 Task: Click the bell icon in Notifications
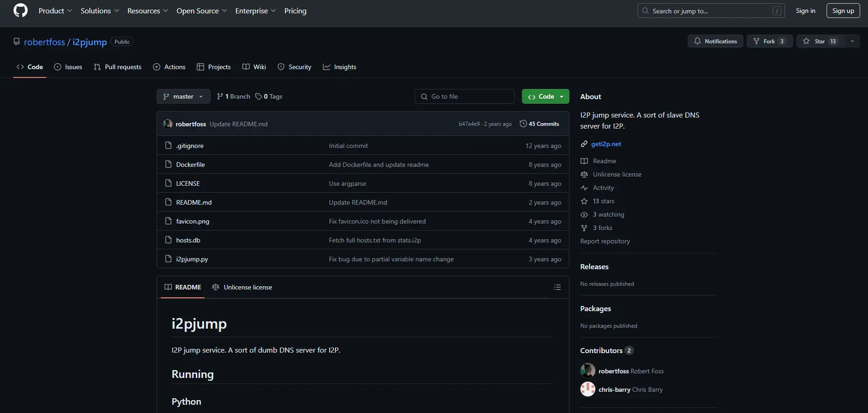pyautogui.click(x=698, y=41)
